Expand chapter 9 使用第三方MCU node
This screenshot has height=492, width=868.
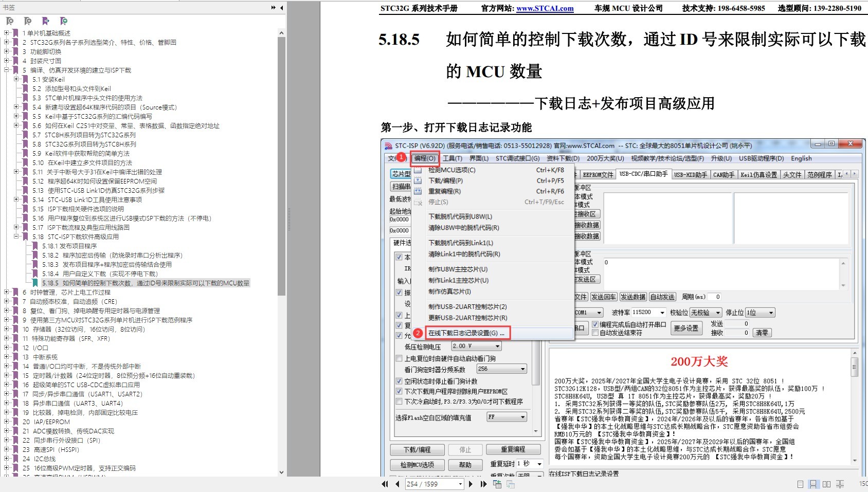click(6, 320)
